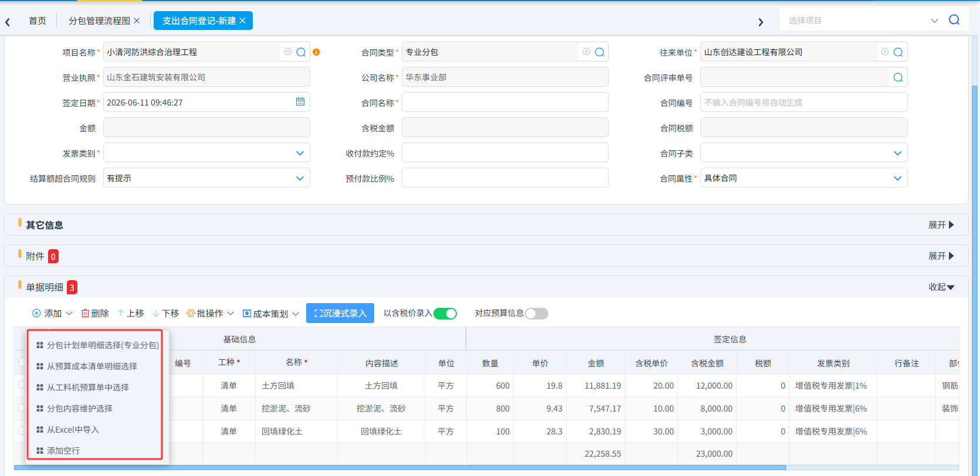The width and height of the screenshot is (980, 476).
Task: Click the 合同名称 input field
Action: tap(505, 103)
